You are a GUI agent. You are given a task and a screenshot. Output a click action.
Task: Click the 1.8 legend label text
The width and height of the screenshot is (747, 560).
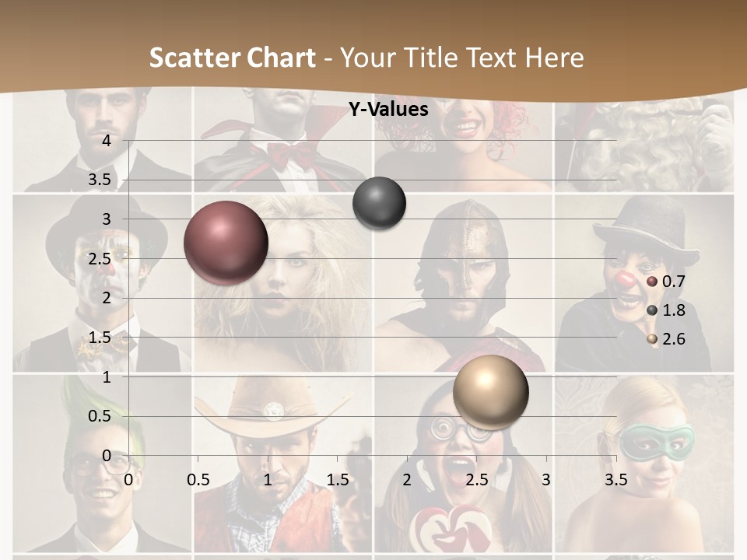point(673,310)
